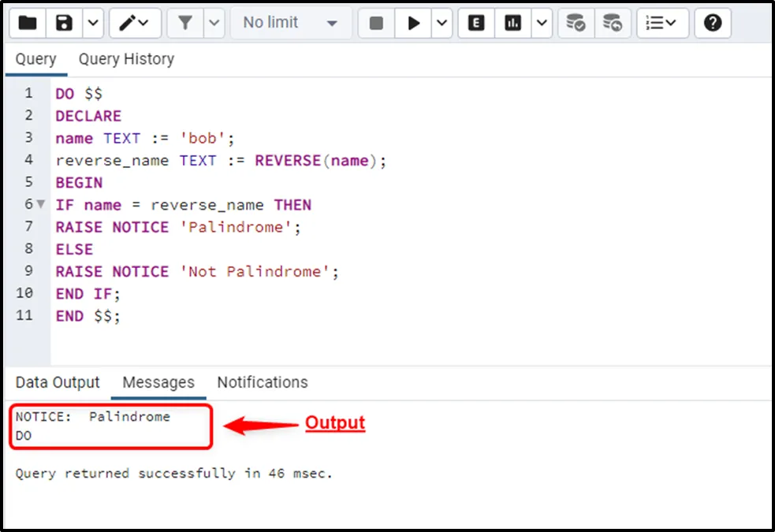Click the Explain (E) icon
Screen dimensions: 775x532
click(476, 23)
